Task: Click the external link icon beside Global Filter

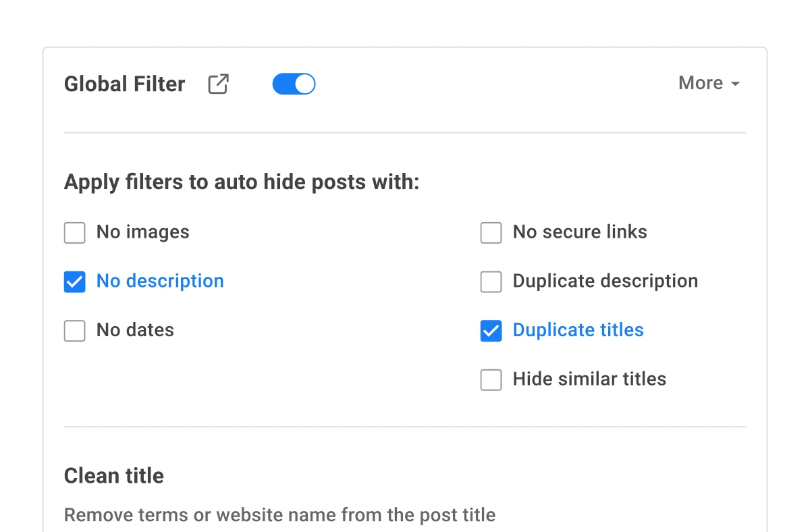Action: click(x=217, y=83)
